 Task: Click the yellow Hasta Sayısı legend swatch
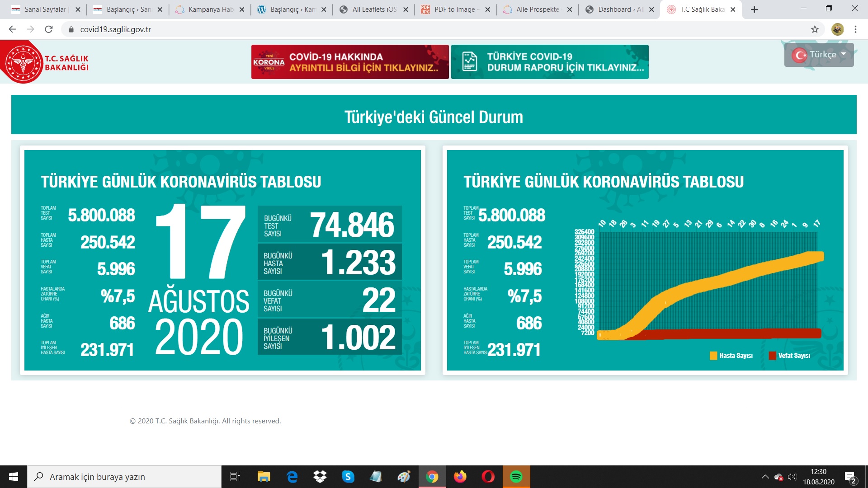coord(713,356)
